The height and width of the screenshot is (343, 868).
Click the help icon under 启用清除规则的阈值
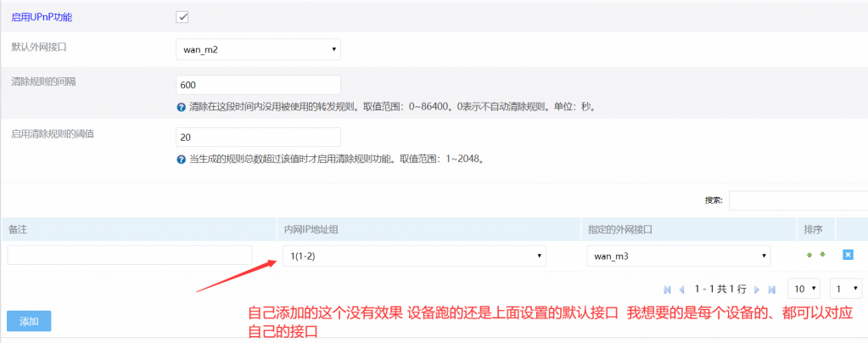[181, 159]
